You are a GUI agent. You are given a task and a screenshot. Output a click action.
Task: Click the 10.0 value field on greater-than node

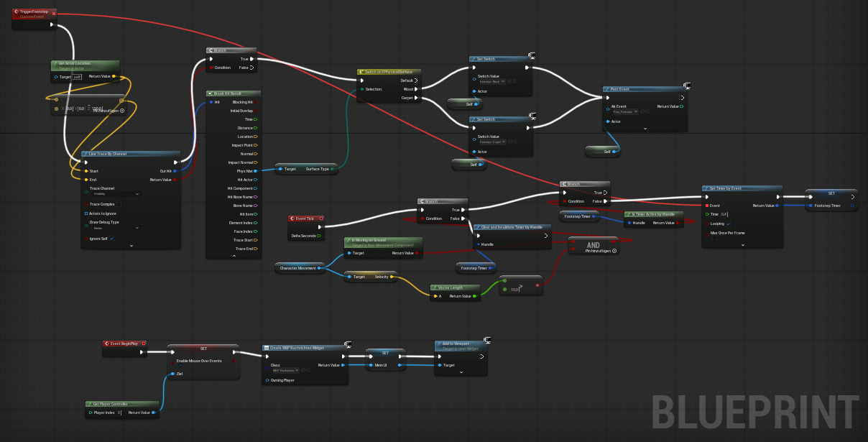point(514,290)
